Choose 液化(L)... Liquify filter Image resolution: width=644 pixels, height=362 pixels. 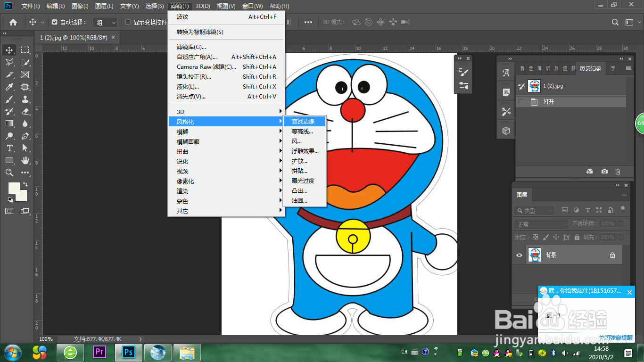[226, 86]
